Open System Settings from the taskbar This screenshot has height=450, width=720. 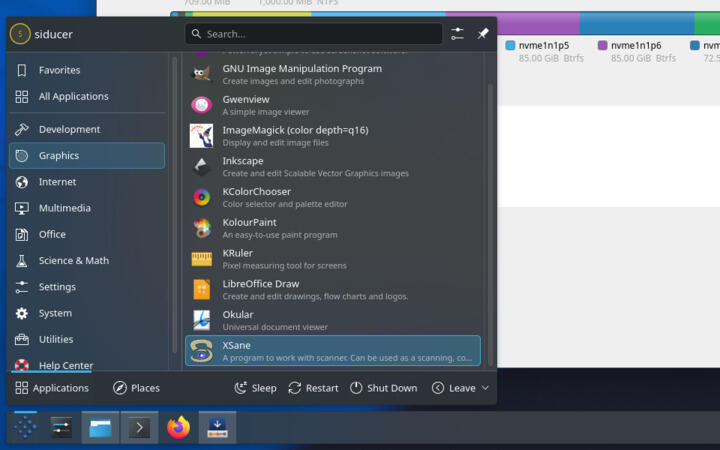point(61,428)
